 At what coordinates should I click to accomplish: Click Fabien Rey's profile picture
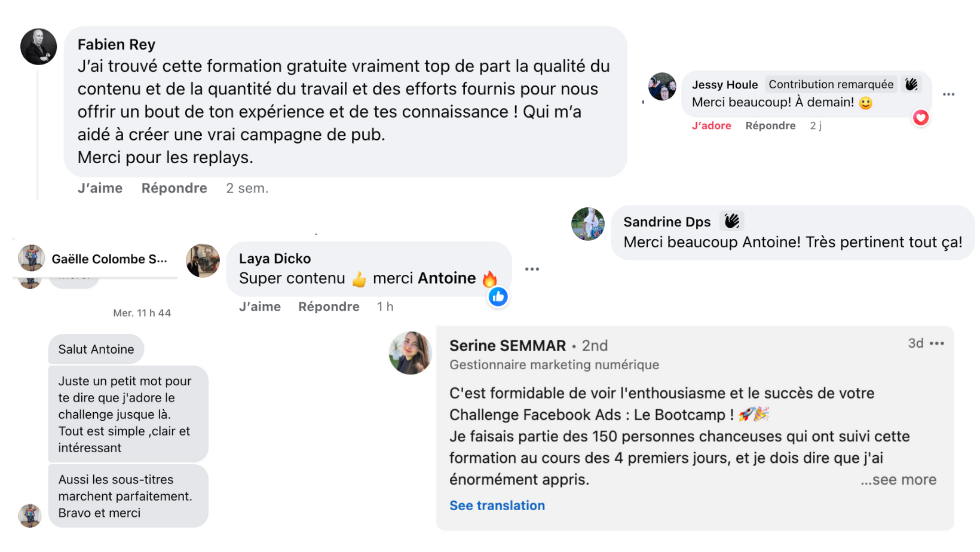[x=39, y=47]
